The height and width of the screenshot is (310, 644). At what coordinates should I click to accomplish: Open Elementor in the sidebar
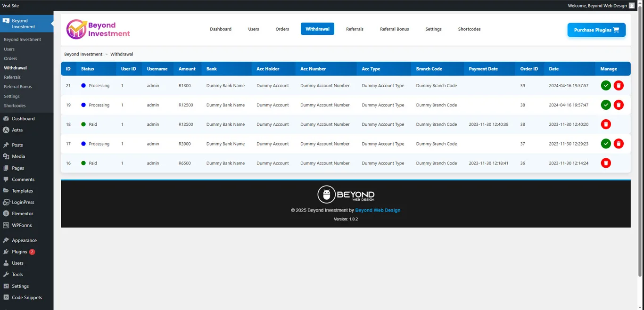[23, 213]
